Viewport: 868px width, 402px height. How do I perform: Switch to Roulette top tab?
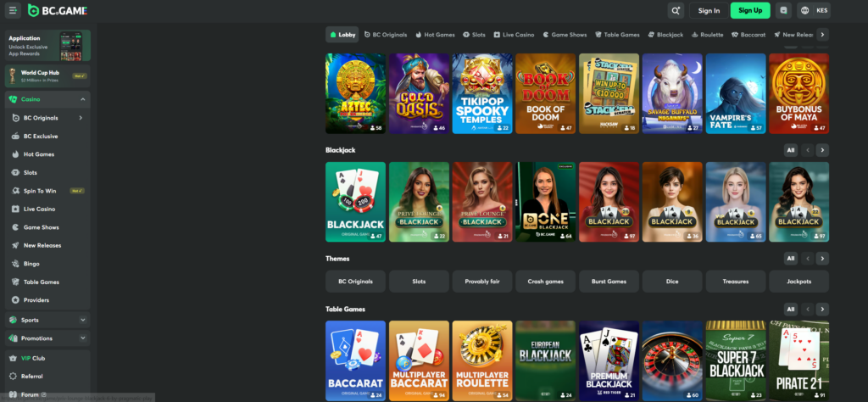click(x=707, y=34)
